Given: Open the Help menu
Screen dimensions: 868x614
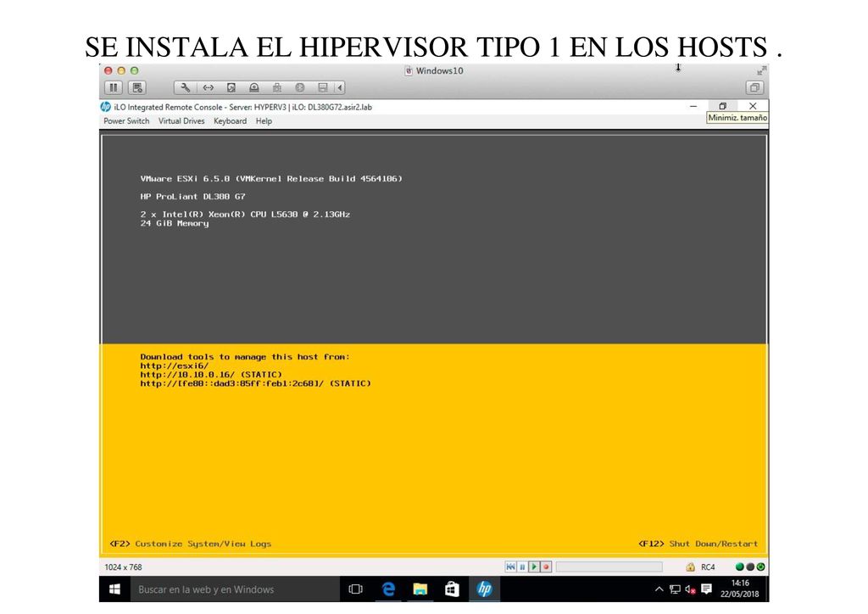Looking at the screenshot, I should 264,120.
